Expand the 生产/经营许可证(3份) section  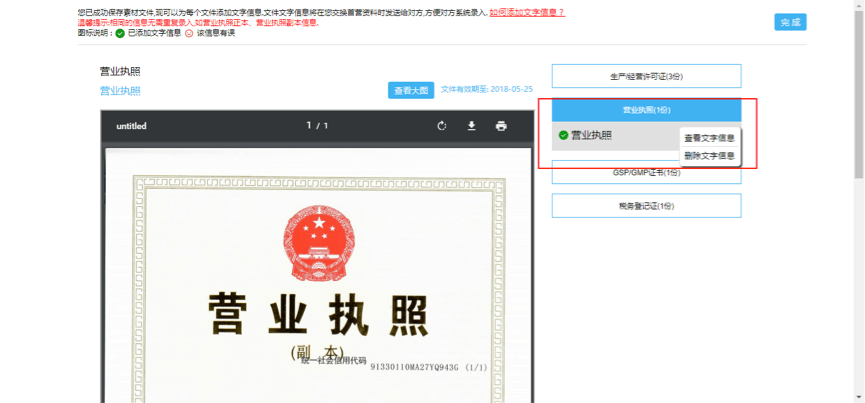(x=647, y=76)
